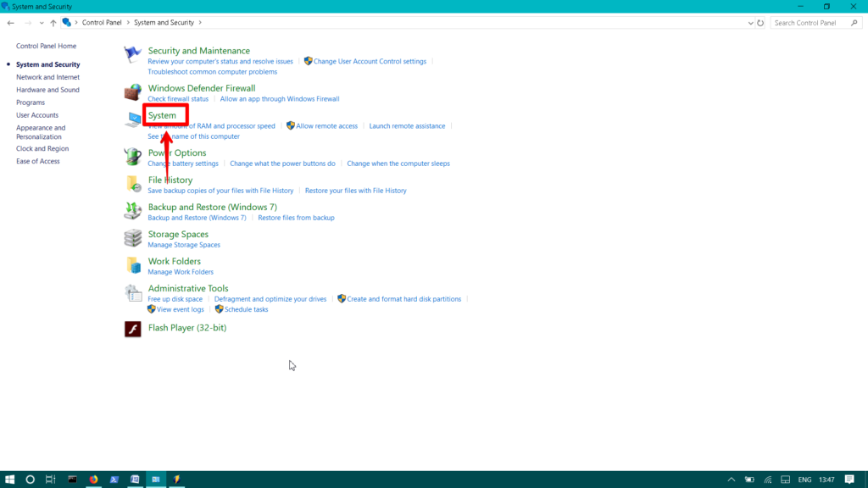This screenshot has height=488, width=868.
Task: Open PowerShell from the taskbar
Action: (x=114, y=480)
